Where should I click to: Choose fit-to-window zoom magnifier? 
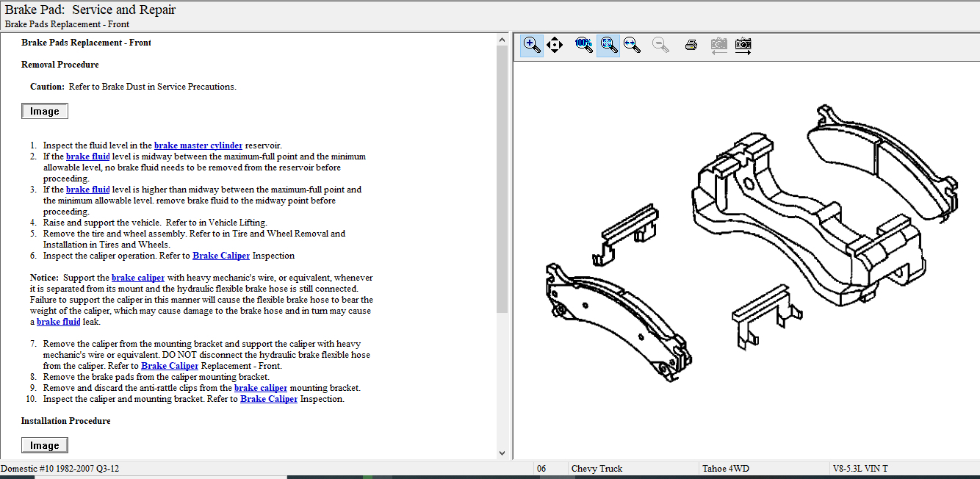tap(608, 45)
